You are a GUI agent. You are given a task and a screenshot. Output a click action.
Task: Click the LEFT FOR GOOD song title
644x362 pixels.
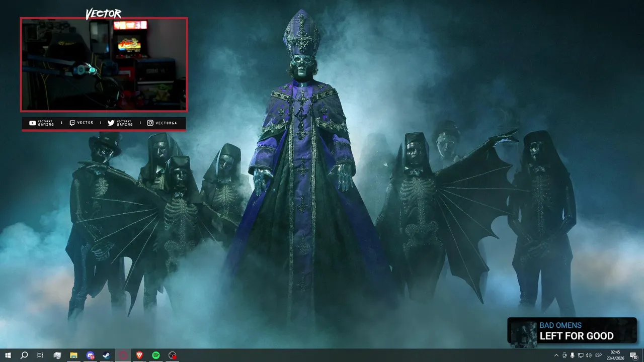577,336
